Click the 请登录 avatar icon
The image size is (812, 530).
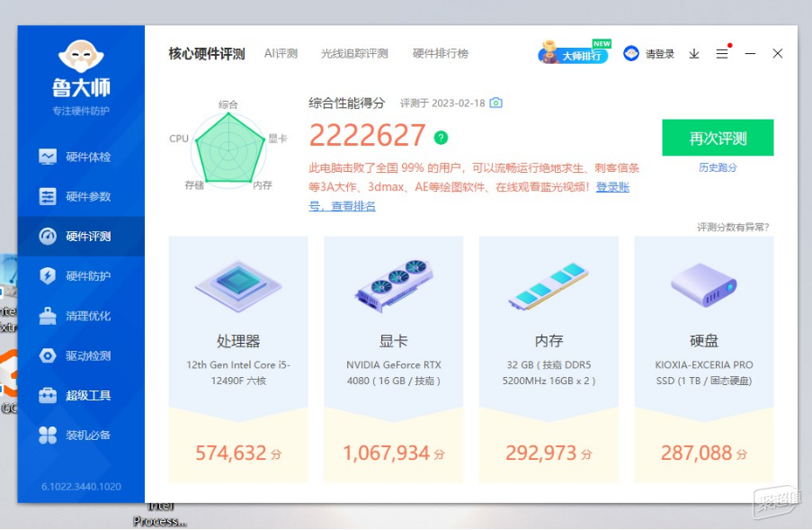[631, 53]
